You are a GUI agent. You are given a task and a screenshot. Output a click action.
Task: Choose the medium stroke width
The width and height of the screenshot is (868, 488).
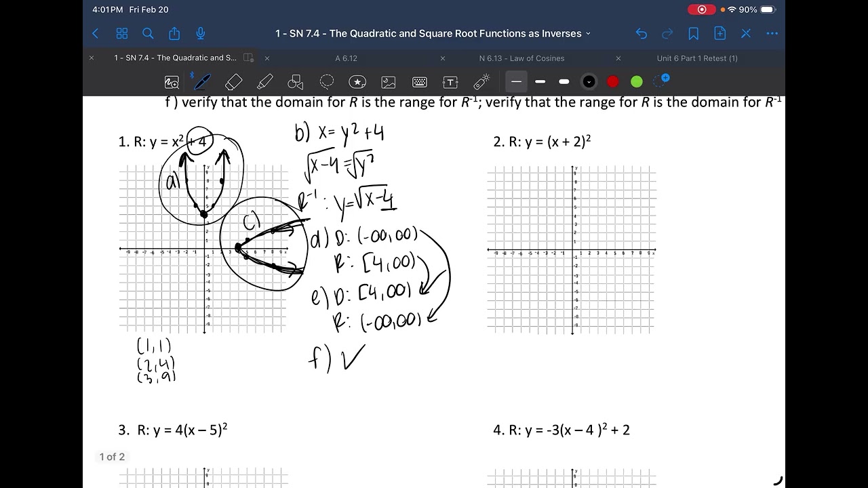pyautogui.click(x=540, y=82)
